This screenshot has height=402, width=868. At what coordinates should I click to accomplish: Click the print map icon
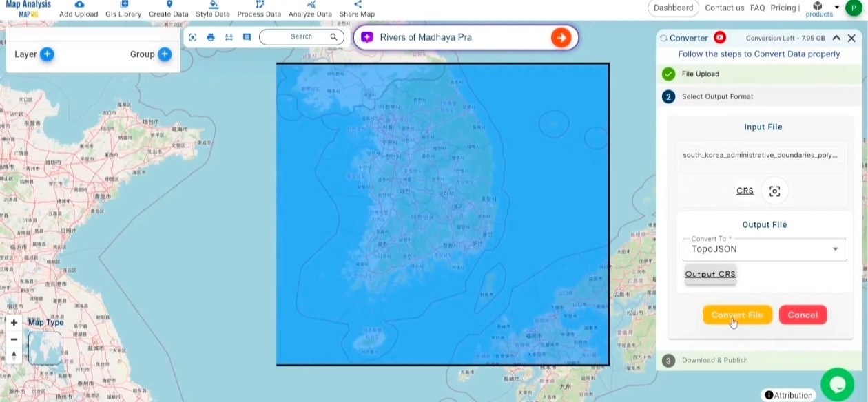[x=211, y=37]
